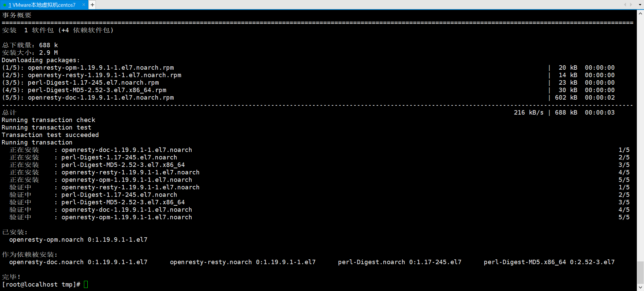
Task: Click the left tab-scroll arrow
Action: [x=625, y=4]
